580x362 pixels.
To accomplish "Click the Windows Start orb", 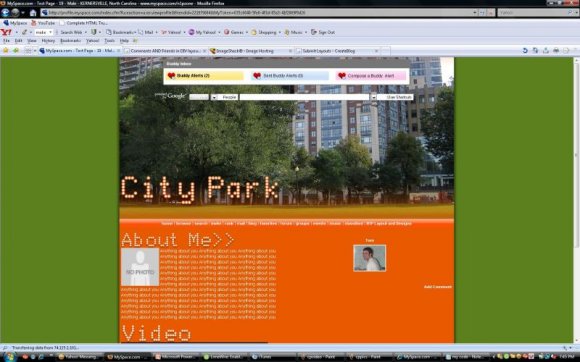I will 9,357.
